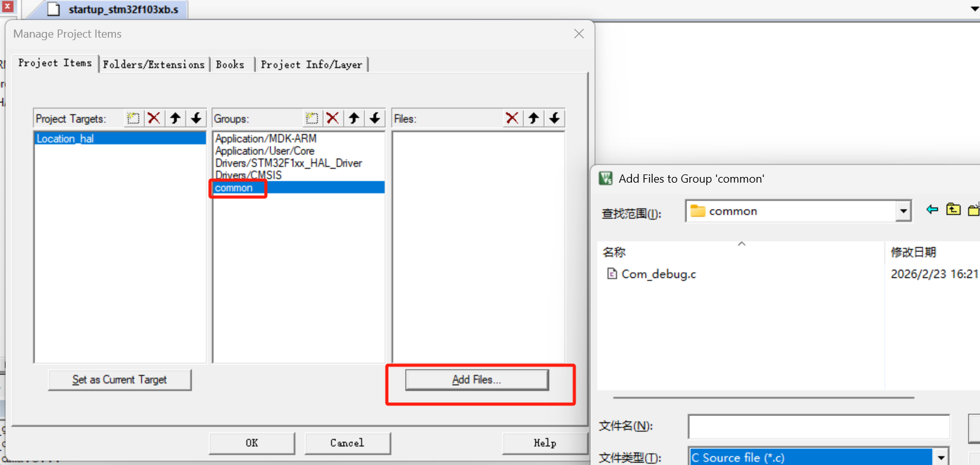The image size is (980, 465).
Task: Move file down in Files list
Action: (x=554, y=118)
